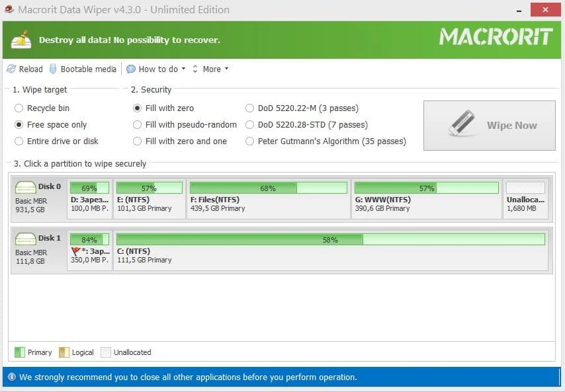Viewport: 565px width, 392px height.
Task: Select the G: WWW(NTFS) partition
Action: coord(427,199)
